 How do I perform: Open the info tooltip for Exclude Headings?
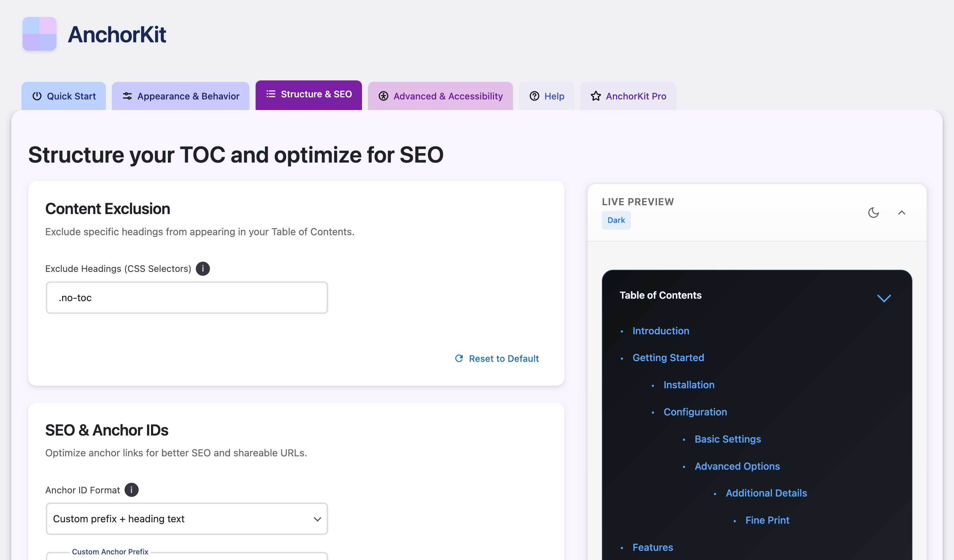pyautogui.click(x=203, y=269)
